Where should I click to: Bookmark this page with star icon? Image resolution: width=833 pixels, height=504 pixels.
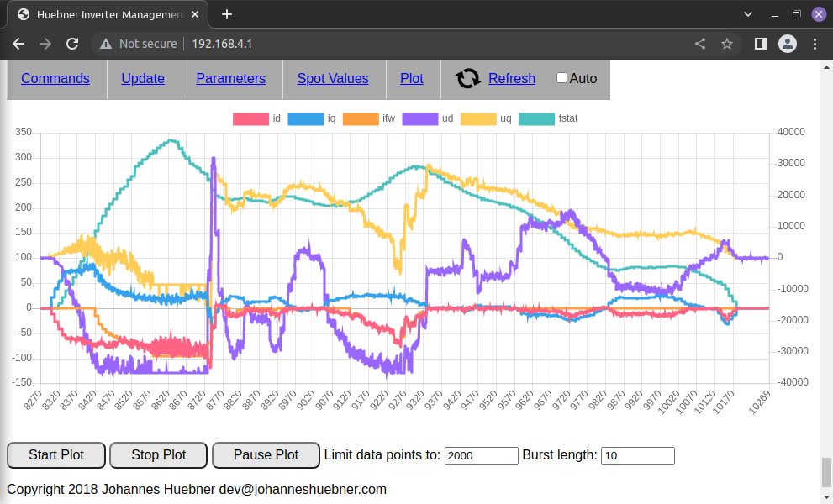coord(727,44)
